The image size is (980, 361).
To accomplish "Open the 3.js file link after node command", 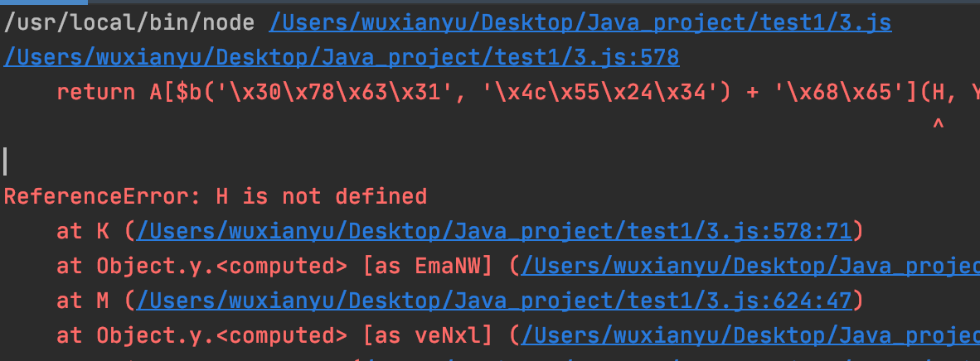I will (x=580, y=24).
